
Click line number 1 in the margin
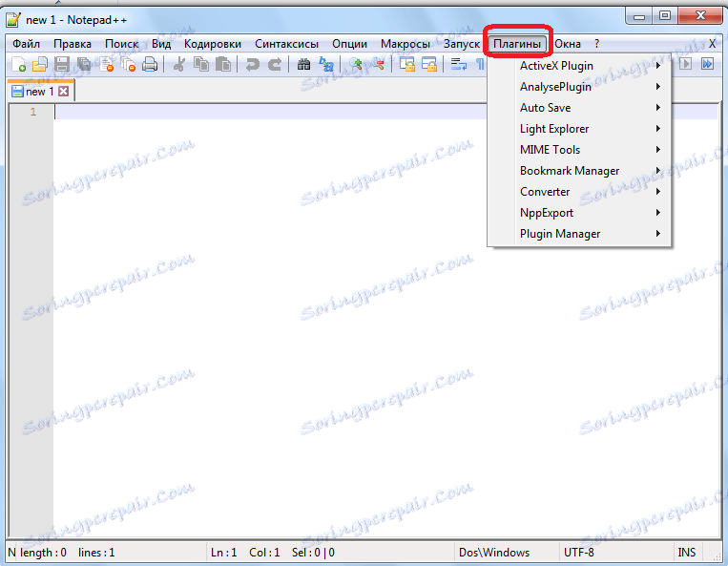[x=33, y=112]
